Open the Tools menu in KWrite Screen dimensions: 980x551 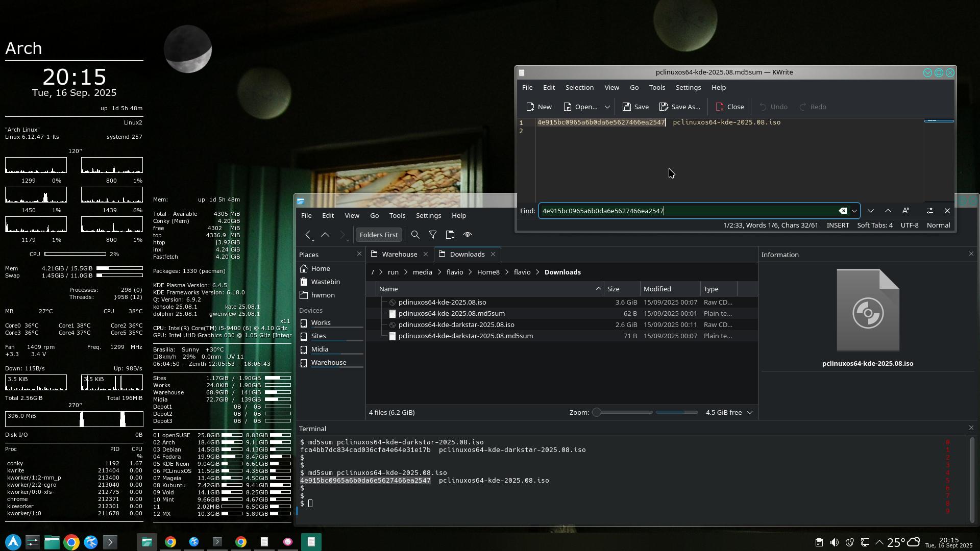point(657,87)
